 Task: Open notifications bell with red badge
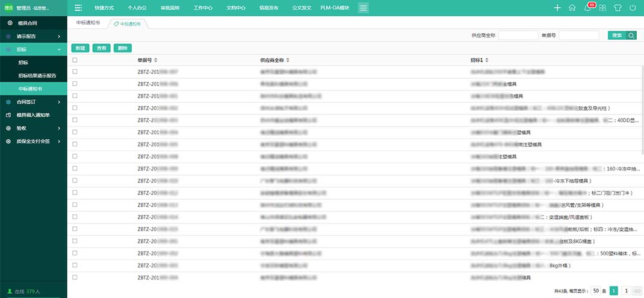click(x=587, y=8)
